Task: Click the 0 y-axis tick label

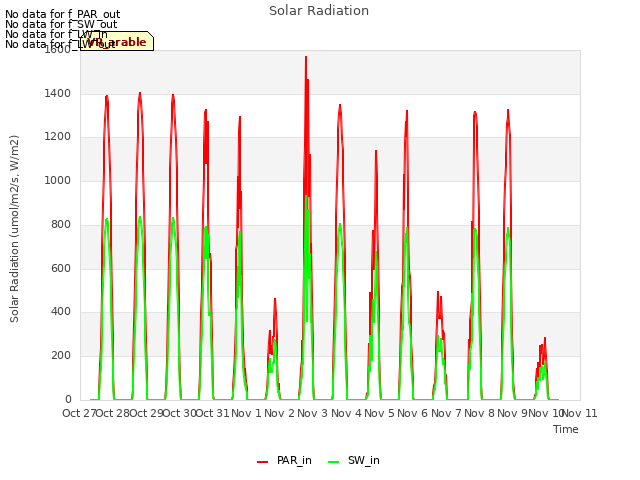Action: [68, 399]
